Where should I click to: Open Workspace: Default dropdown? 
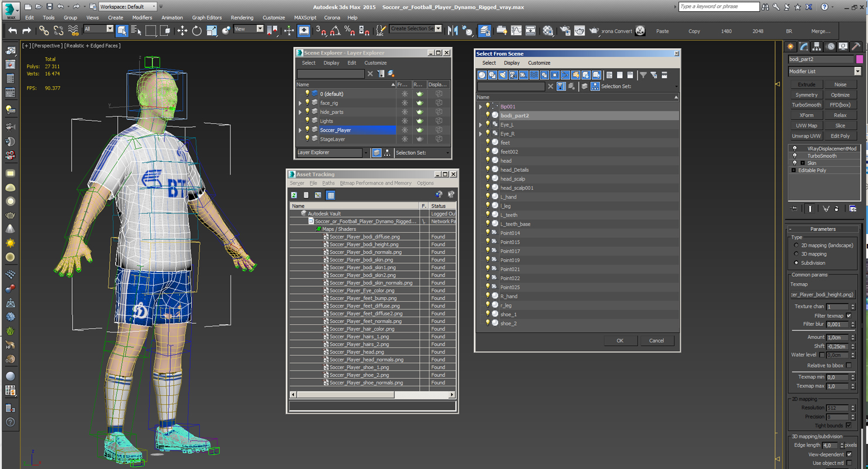pyautogui.click(x=128, y=6)
